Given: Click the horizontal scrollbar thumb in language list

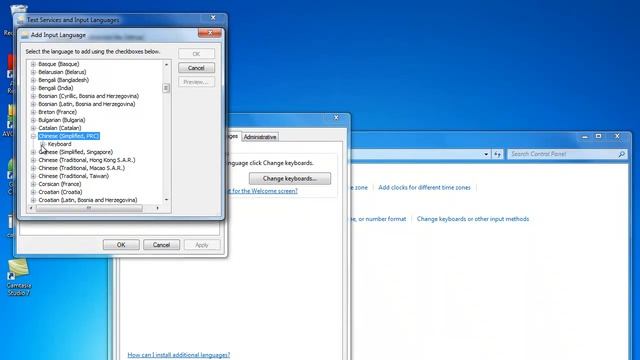Looking at the screenshot, I should pyautogui.click(x=89, y=208).
